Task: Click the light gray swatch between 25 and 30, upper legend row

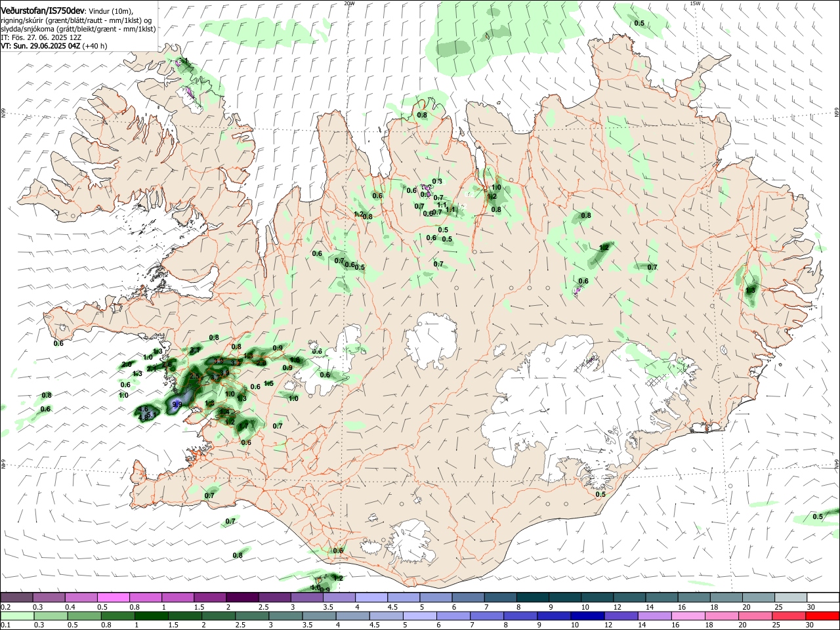Action: click(x=791, y=597)
